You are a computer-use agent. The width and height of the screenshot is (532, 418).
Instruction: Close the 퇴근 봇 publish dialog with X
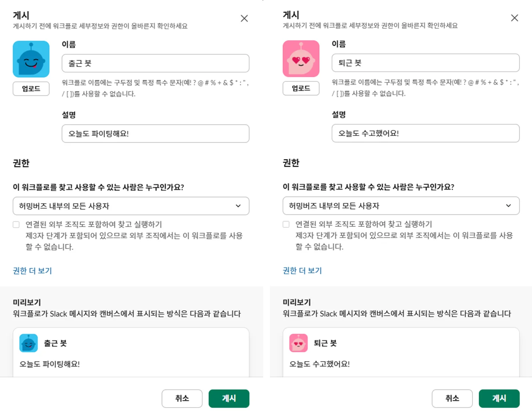pos(515,18)
